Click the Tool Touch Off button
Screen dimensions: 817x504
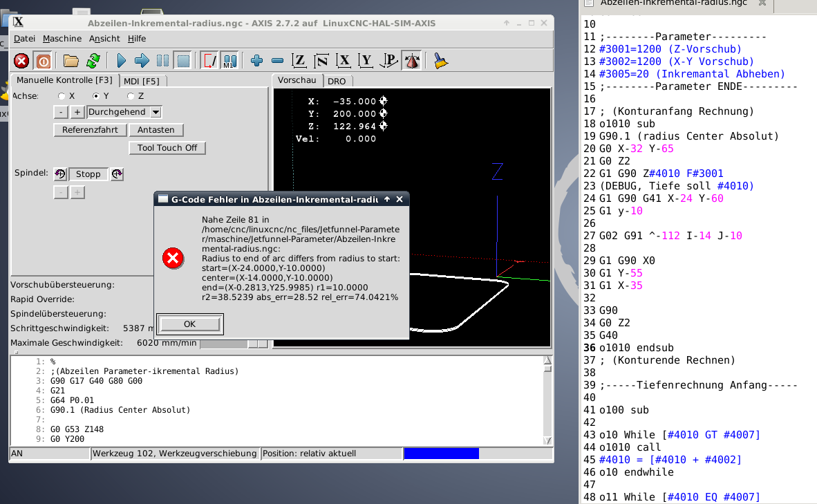pos(167,148)
